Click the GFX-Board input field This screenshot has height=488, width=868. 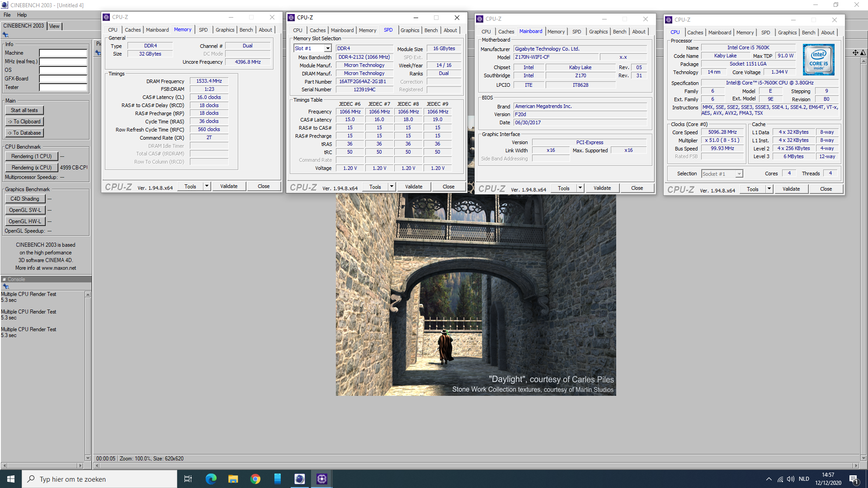coord(63,79)
